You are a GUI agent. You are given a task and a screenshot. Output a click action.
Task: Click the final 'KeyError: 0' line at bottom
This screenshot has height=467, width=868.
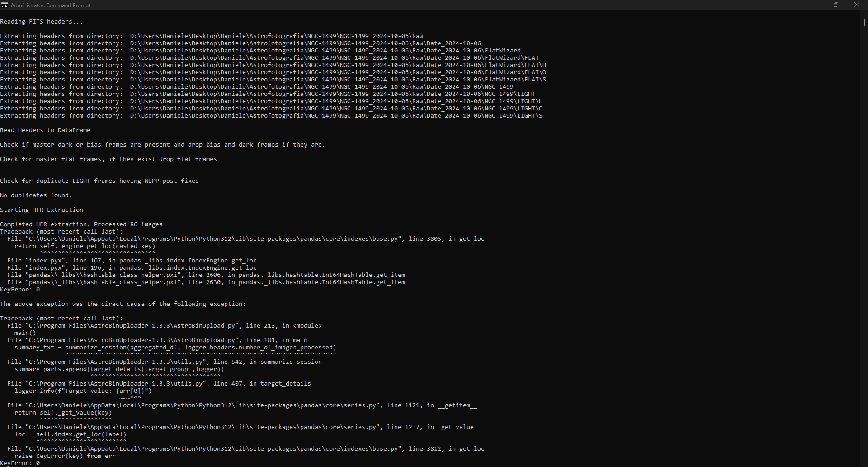20,463
